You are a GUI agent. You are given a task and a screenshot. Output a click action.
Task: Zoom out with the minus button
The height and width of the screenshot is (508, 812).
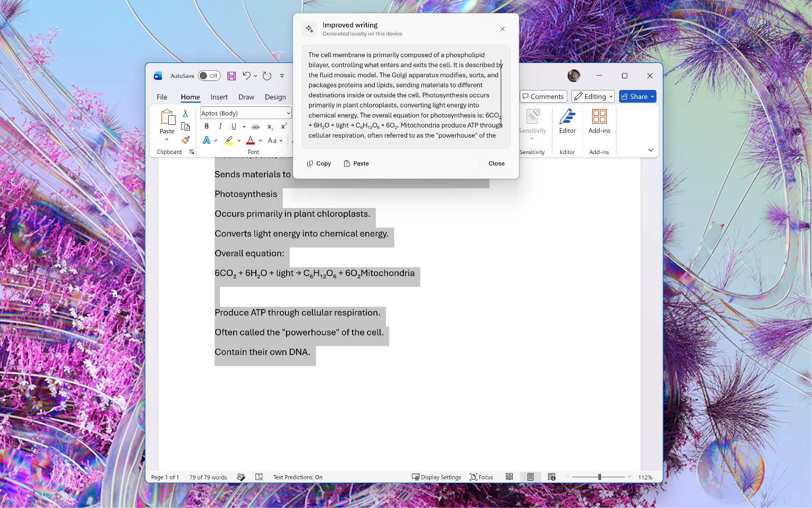567,477
